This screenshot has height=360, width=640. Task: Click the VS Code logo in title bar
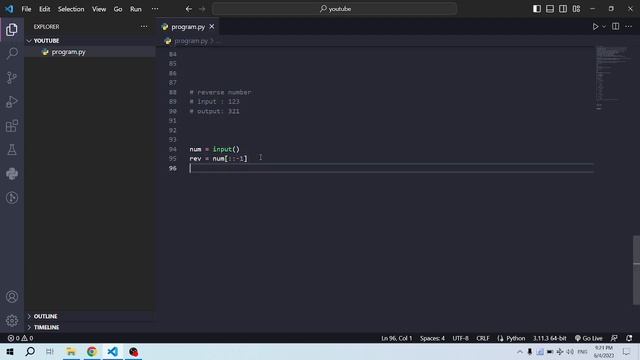click(x=9, y=9)
